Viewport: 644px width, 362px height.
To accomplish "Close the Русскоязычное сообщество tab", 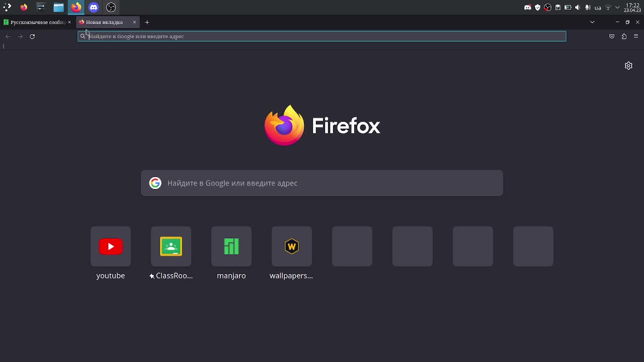I will (x=69, y=22).
